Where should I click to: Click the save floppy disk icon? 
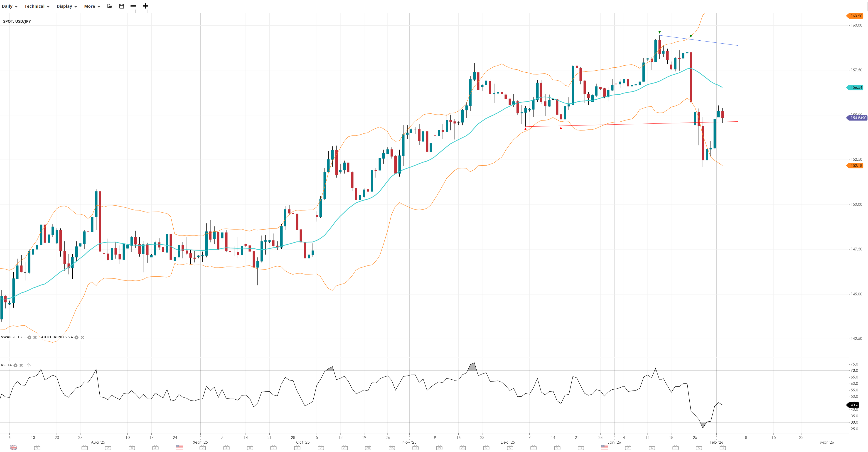(122, 6)
